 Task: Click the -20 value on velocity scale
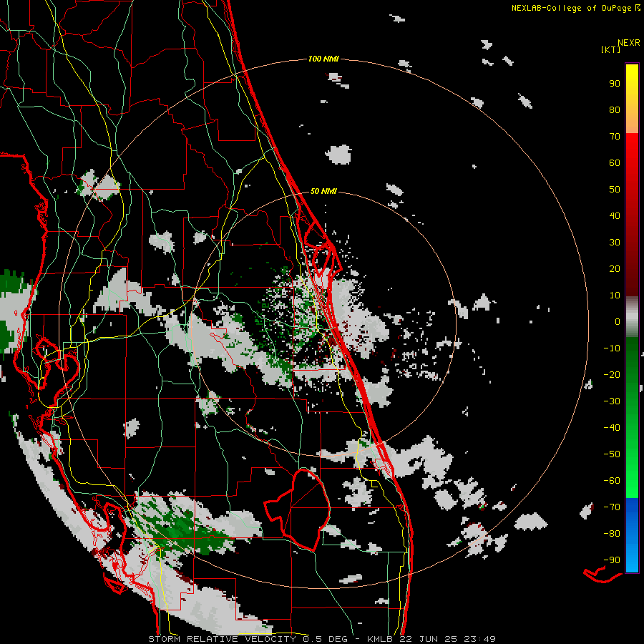[x=612, y=374]
